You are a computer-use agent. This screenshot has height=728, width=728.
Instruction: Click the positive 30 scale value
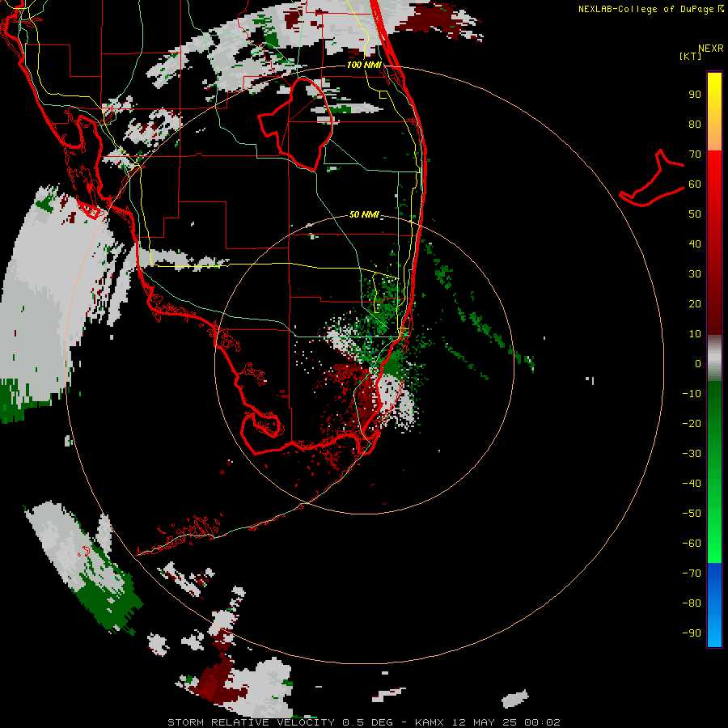coord(695,274)
